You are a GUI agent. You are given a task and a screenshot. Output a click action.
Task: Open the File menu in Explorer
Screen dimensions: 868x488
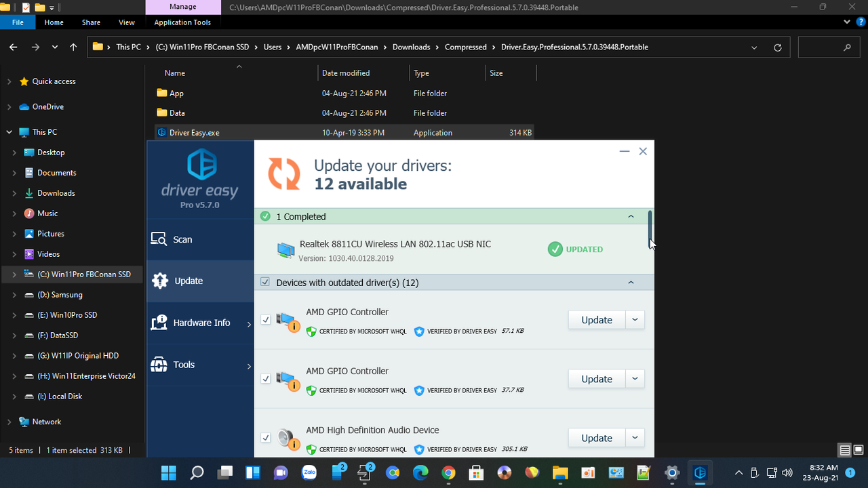tap(18, 22)
